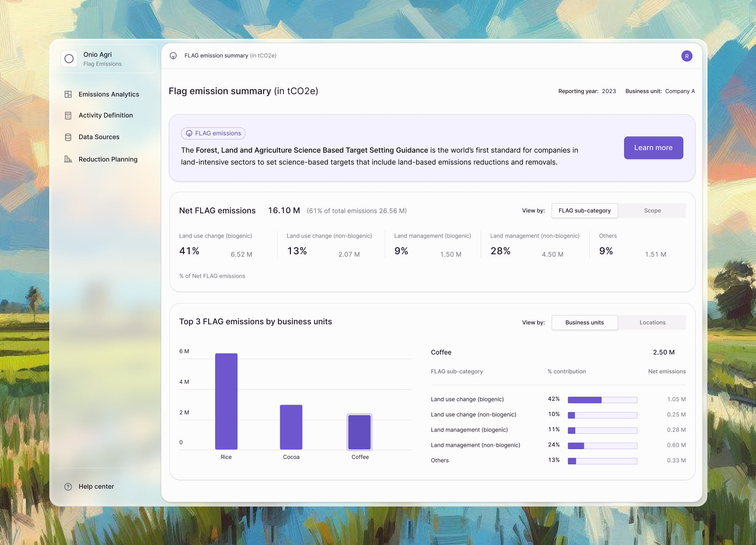Click the 9% Land management (biogenic) stat
This screenshot has width=756, height=545.
tap(401, 251)
